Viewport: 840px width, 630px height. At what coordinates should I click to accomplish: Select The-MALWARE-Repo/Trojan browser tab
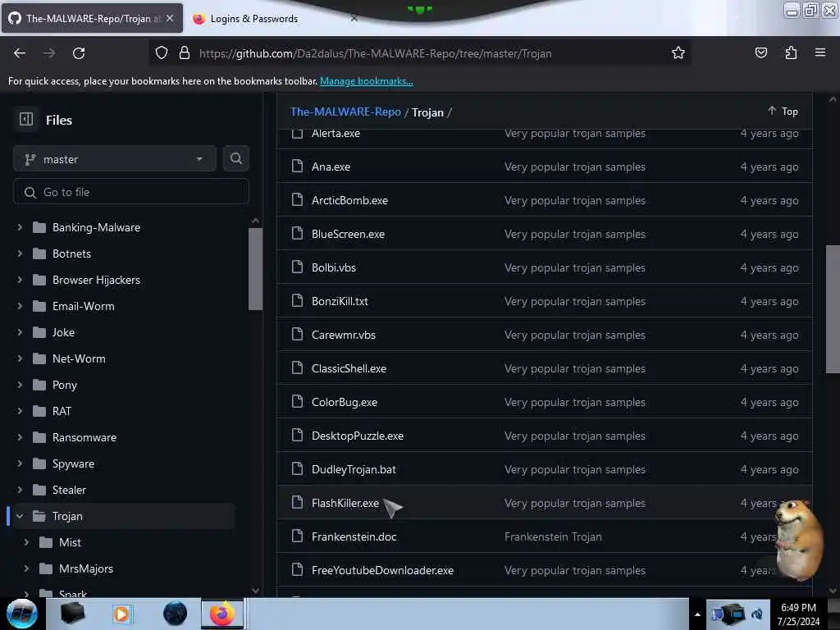click(x=92, y=18)
